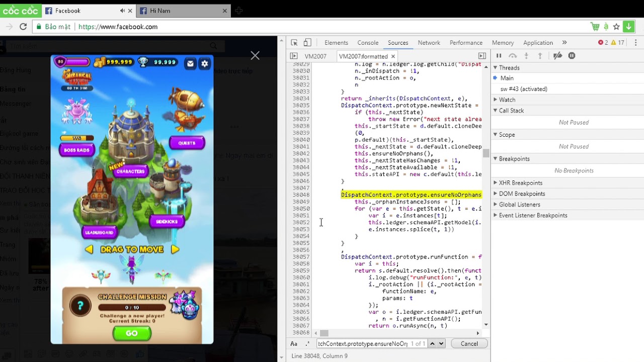The width and height of the screenshot is (644, 362).
Task: Open the game settings gear icon
Action: point(205,63)
